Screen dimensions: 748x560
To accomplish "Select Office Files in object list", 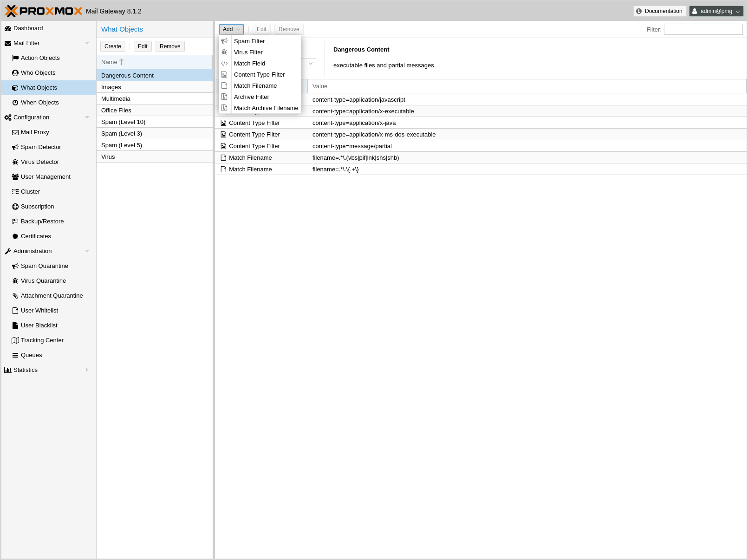I will tap(116, 111).
